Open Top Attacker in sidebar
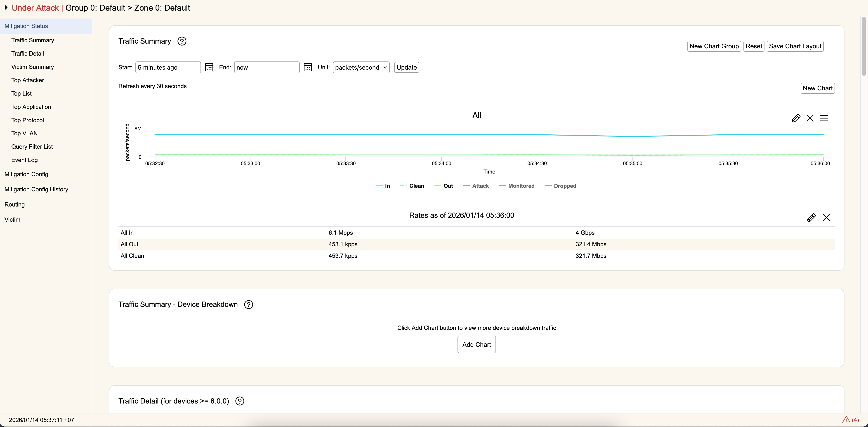The image size is (868, 427). 28,80
